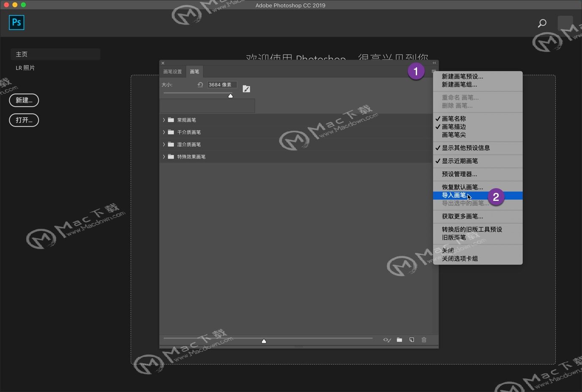Screen dimensions: 582x392
Task: Reset brush size with the circular arrow
Action: [x=200, y=85]
